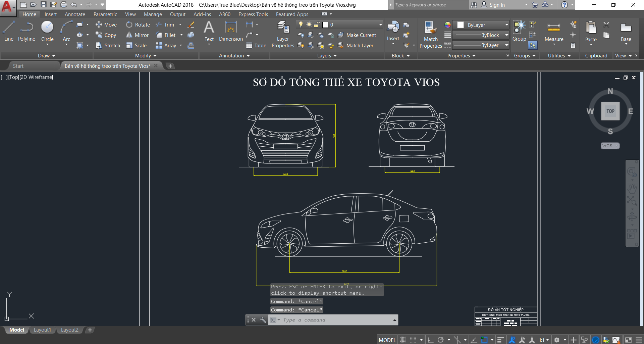Open the Start file tab
This screenshot has width=644, height=344.
(x=18, y=66)
